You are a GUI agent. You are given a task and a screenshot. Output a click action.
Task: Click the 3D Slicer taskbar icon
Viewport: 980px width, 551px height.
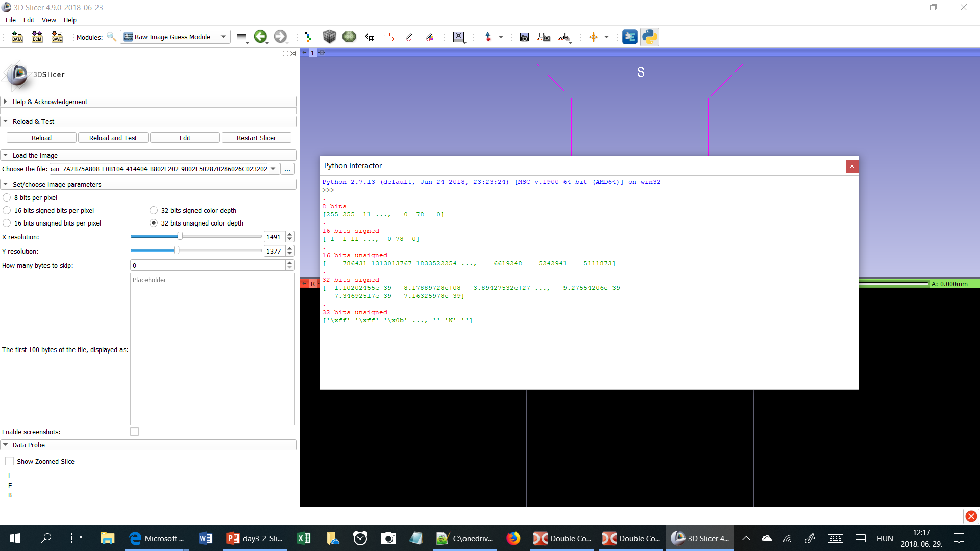[700, 538]
